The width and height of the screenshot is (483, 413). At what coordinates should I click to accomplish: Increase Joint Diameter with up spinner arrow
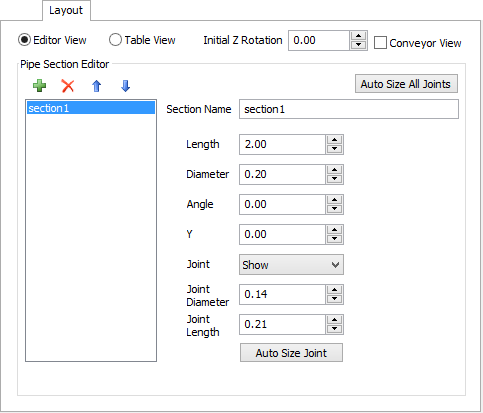coord(334,290)
